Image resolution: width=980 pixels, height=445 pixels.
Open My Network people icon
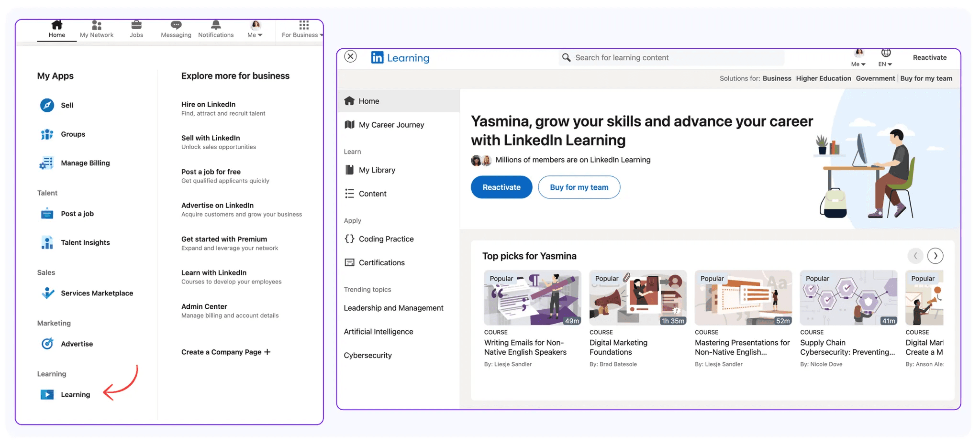[x=97, y=25]
